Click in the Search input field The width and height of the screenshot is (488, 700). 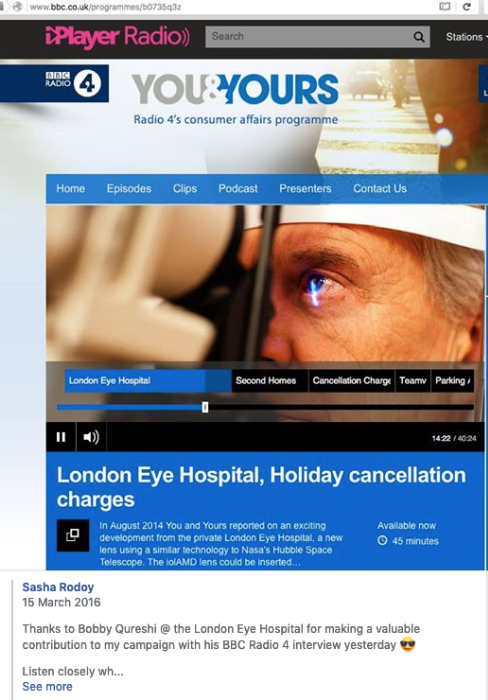308,37
